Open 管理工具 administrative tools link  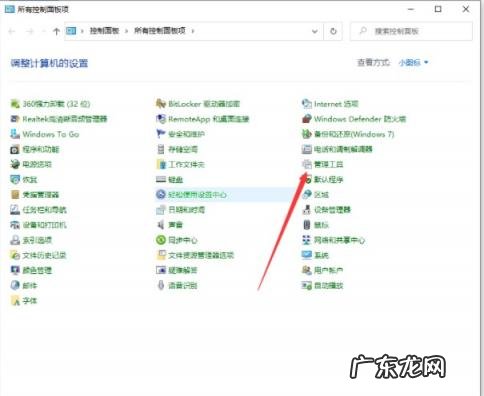(x=328, y=164)
